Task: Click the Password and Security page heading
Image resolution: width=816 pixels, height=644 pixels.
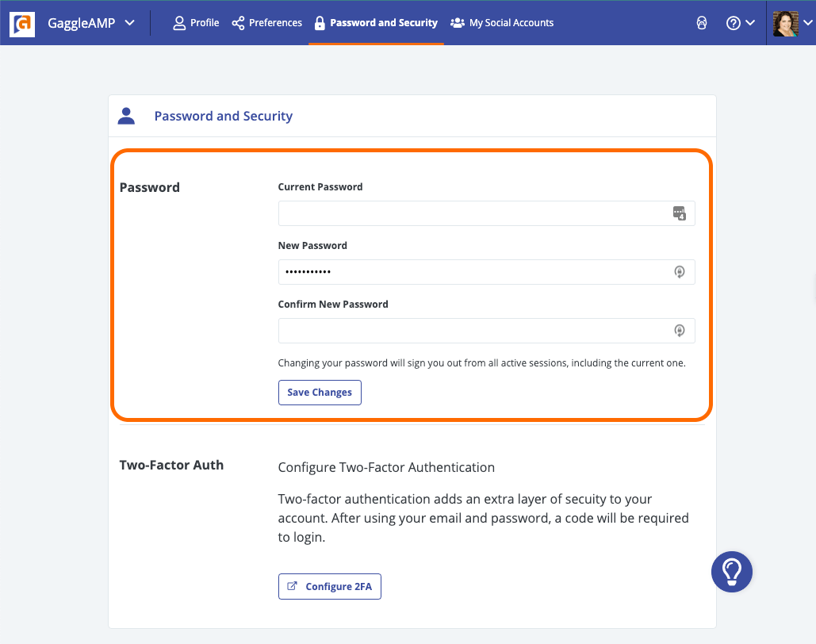Action: [x=224, y=116]
